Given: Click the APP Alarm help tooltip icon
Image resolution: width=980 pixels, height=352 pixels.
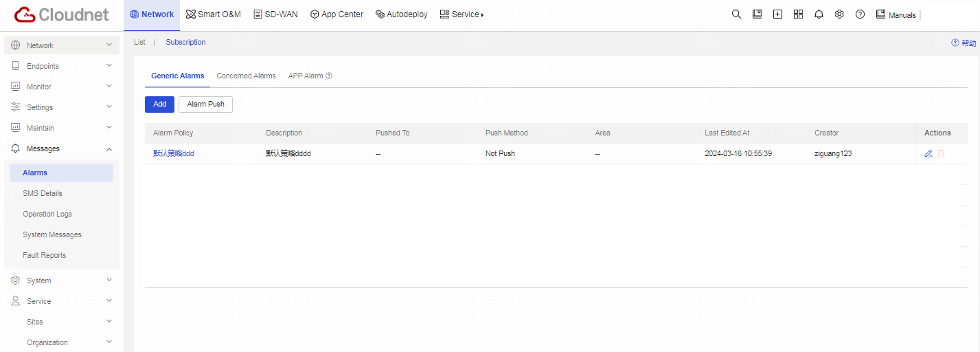Looking at the screenshot, I should point(329,76).
